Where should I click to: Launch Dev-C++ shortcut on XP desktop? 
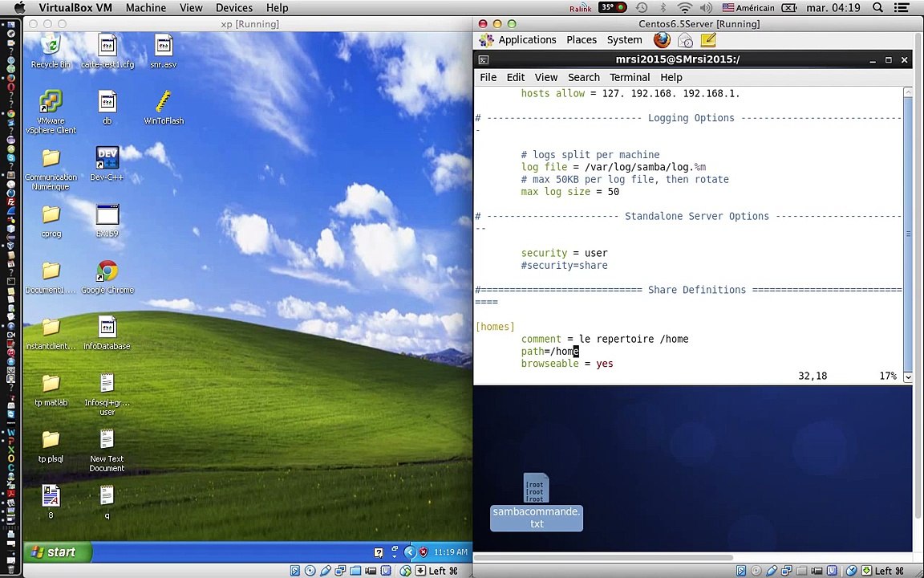click(107, 164)
